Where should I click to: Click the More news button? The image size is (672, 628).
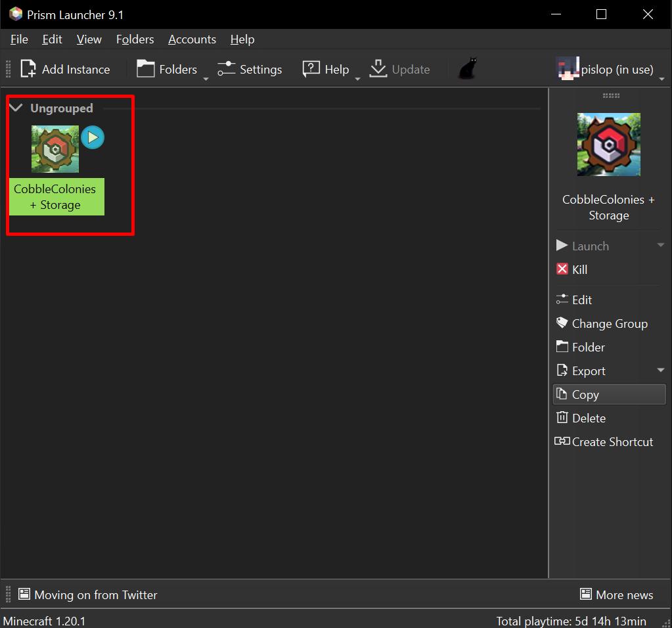tap(616, 595)
